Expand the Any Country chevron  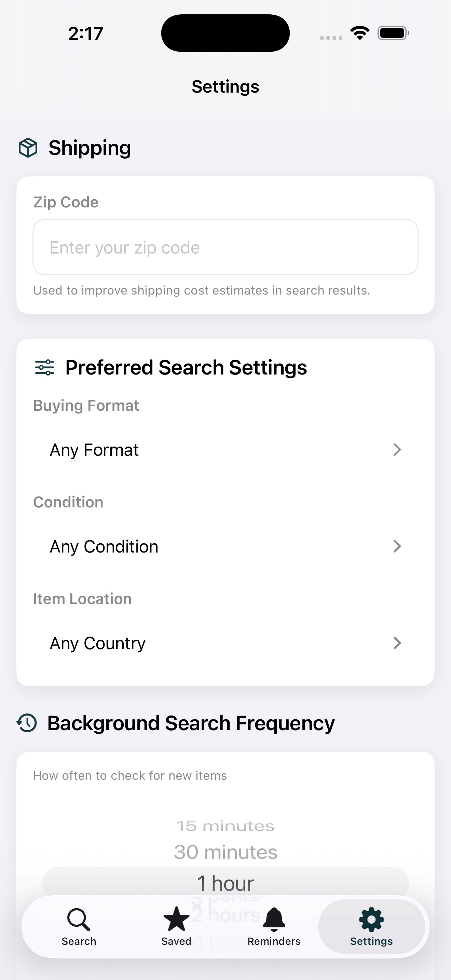click(x=397, y=643)
